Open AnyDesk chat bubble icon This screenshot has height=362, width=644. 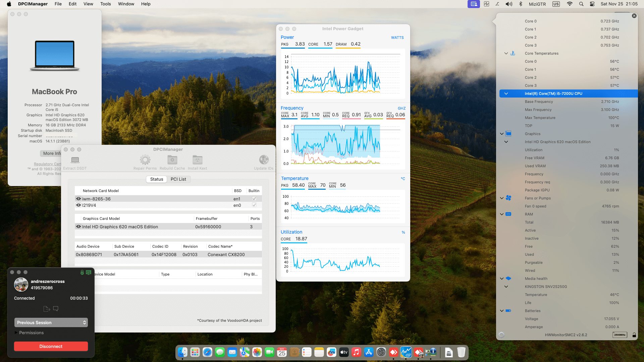click(x=56, y=309)
